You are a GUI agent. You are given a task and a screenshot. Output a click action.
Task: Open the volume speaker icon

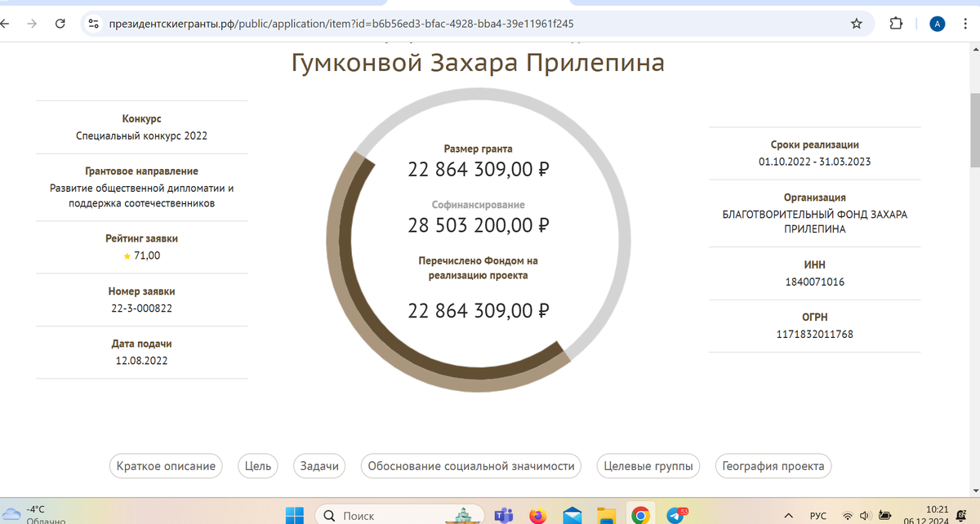tap(866, 516)
